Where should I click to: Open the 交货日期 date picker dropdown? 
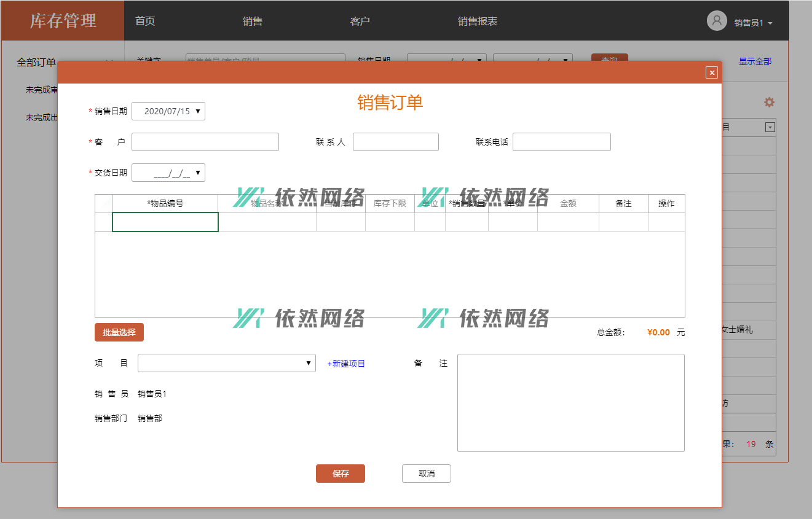pyautogui.click(x=197, y=173)
